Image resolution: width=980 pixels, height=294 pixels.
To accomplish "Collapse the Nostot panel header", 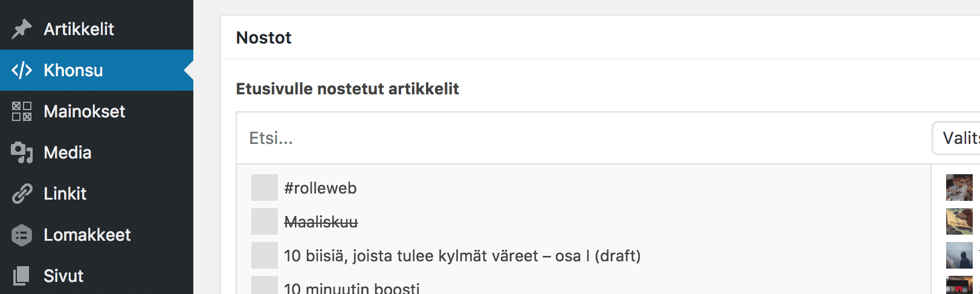I will 601,38.
